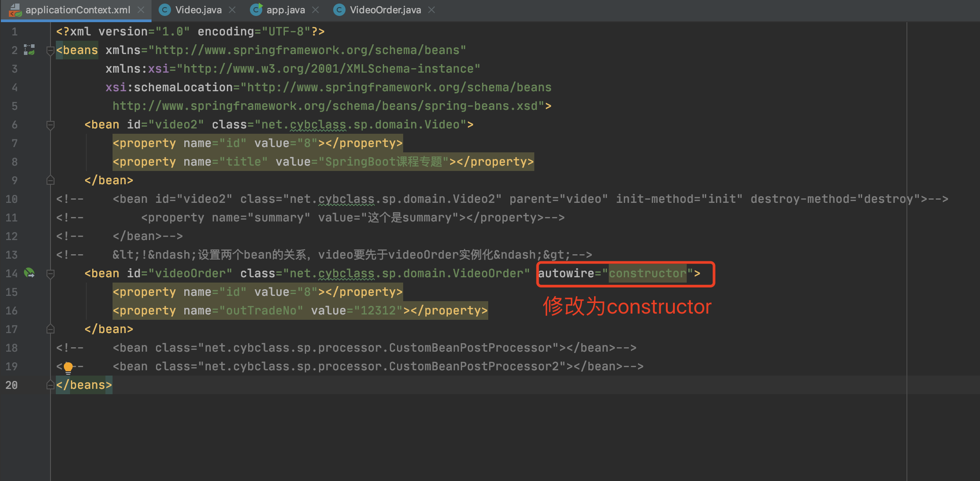Close the Video.java tab

[232, 10]
